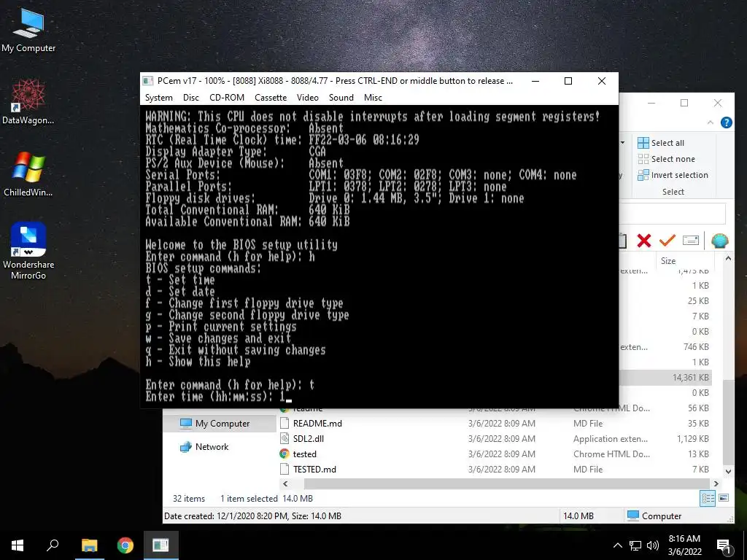
Task: Open the System menu in PCem
Action: click(158, 98)
